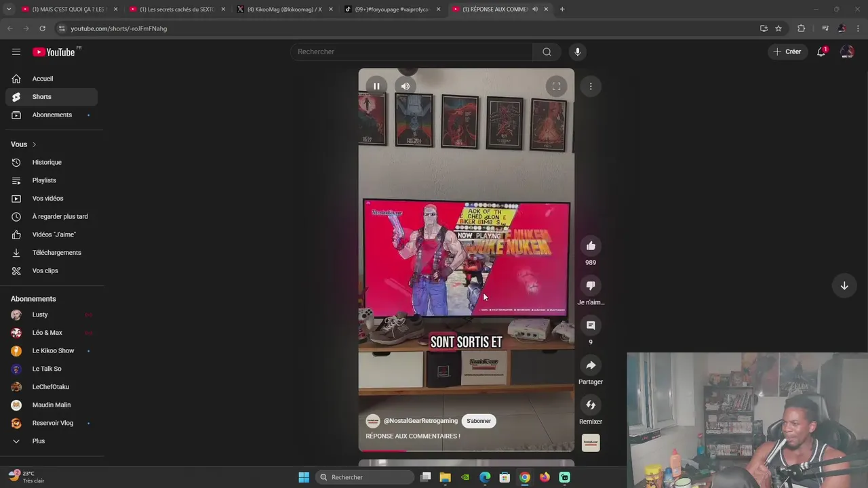
Task: Open Reservoir Vlog channel
Action: (52, 423)
